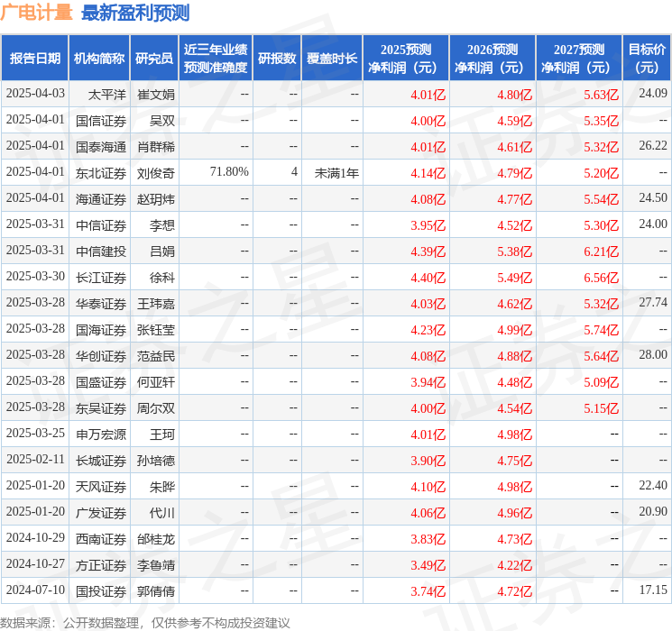Select the 国泰海通 institution cell

(101, 147)
